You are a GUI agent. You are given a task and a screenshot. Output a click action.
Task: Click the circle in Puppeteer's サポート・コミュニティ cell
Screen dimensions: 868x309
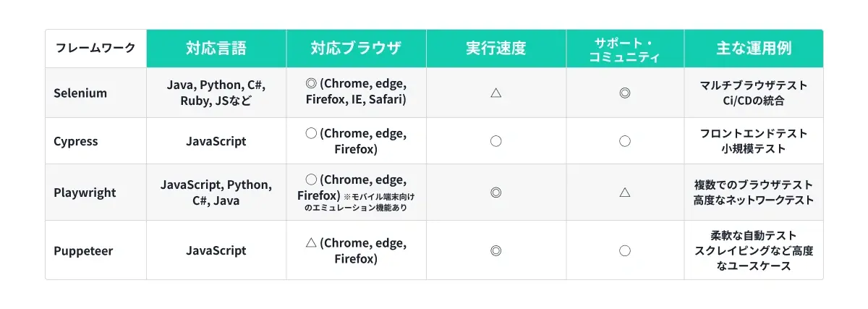pyautogui.click(x=625, y=250)
